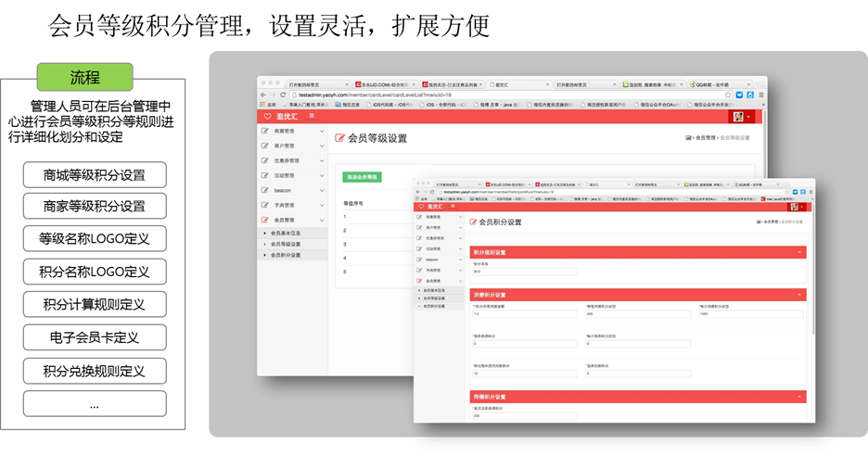Expand 优惠券管理 chevron in 会员等级设置 window sidebar

click(x=322, y=160)
